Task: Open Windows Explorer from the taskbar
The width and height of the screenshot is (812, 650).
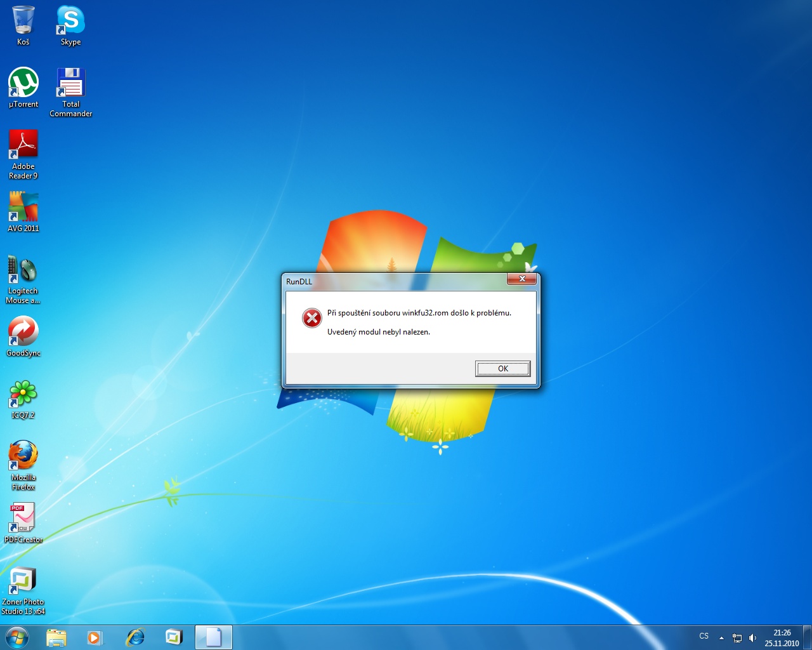Action: pyautogui.click(x=56, y=637)
